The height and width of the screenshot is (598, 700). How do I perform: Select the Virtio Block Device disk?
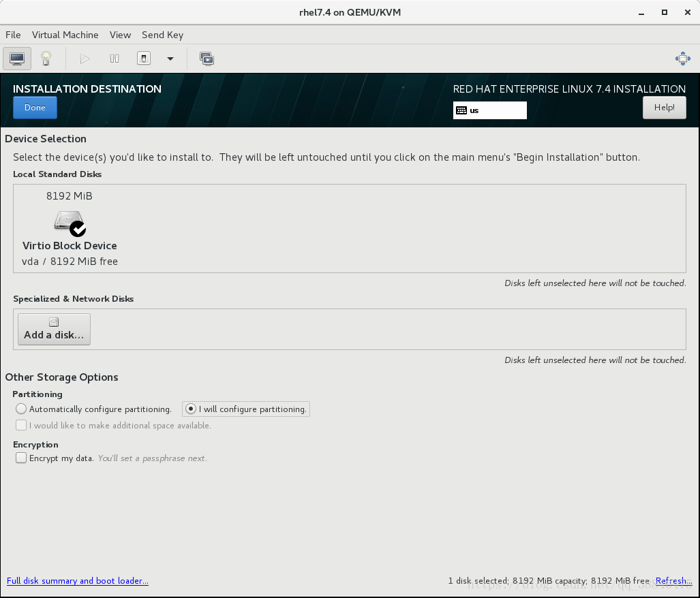click(x=70, y=228)
